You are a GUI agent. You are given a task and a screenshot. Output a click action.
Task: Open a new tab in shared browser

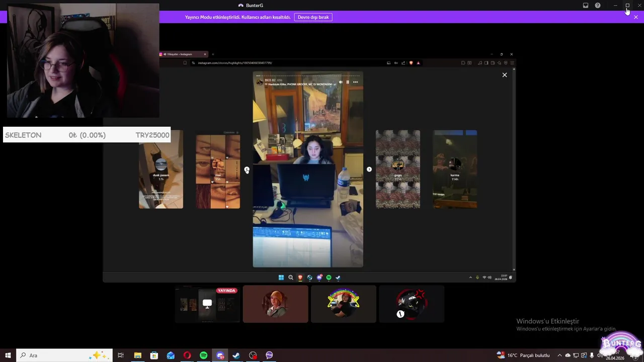(213, 54)
